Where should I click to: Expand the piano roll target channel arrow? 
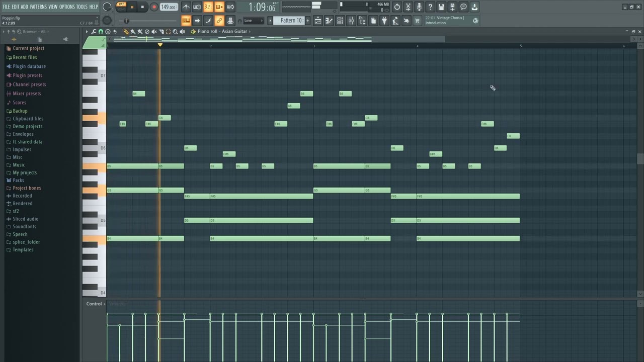pos(250,31)
